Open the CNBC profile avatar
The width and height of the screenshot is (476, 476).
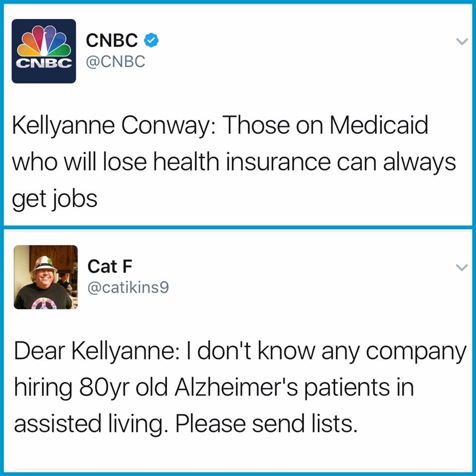44,51
